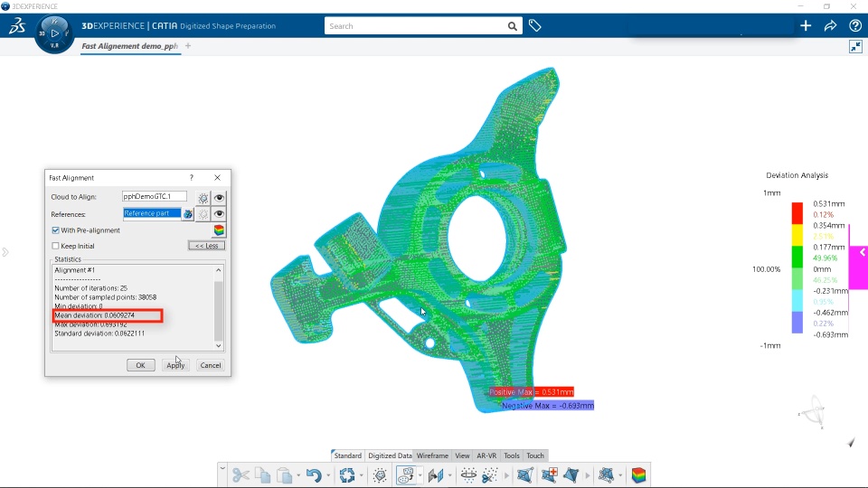Click the share arrow icon

pos(830,25)
